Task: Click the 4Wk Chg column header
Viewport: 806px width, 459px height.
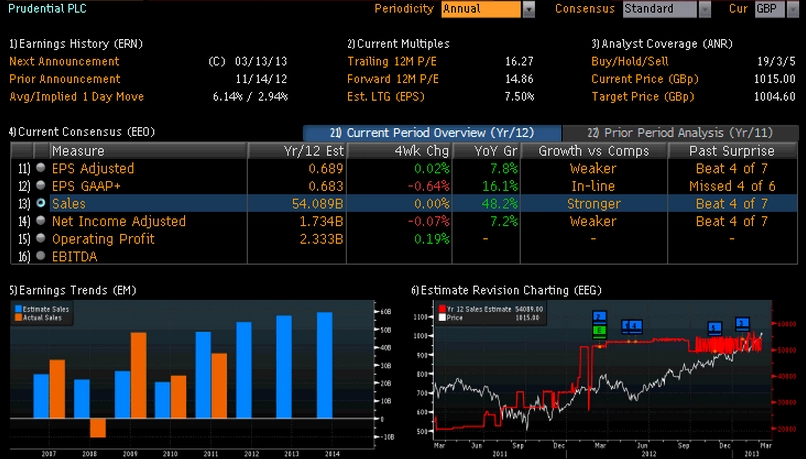Action: point(399,151)
